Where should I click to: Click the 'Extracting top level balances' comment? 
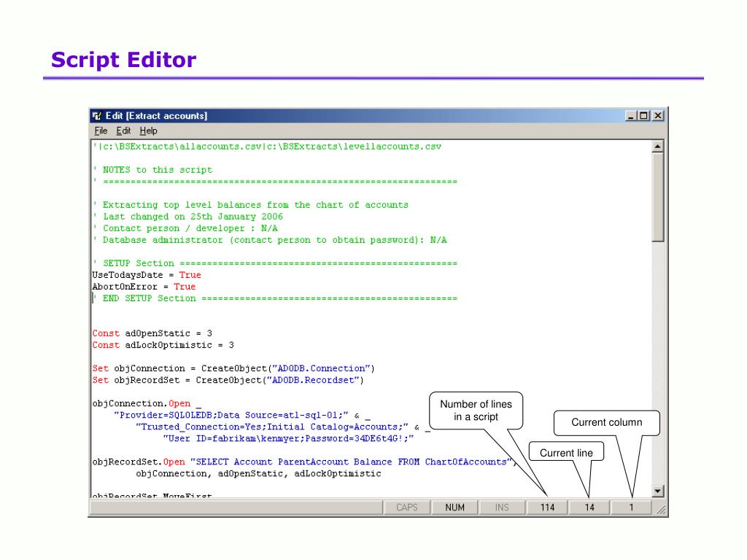[x=251, y=205]
